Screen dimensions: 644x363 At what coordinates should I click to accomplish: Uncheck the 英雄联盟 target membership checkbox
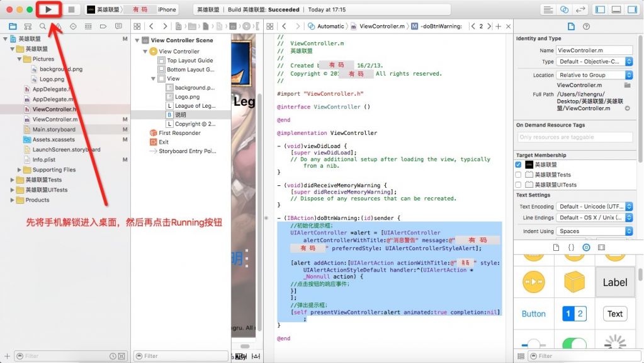(518, 164)
